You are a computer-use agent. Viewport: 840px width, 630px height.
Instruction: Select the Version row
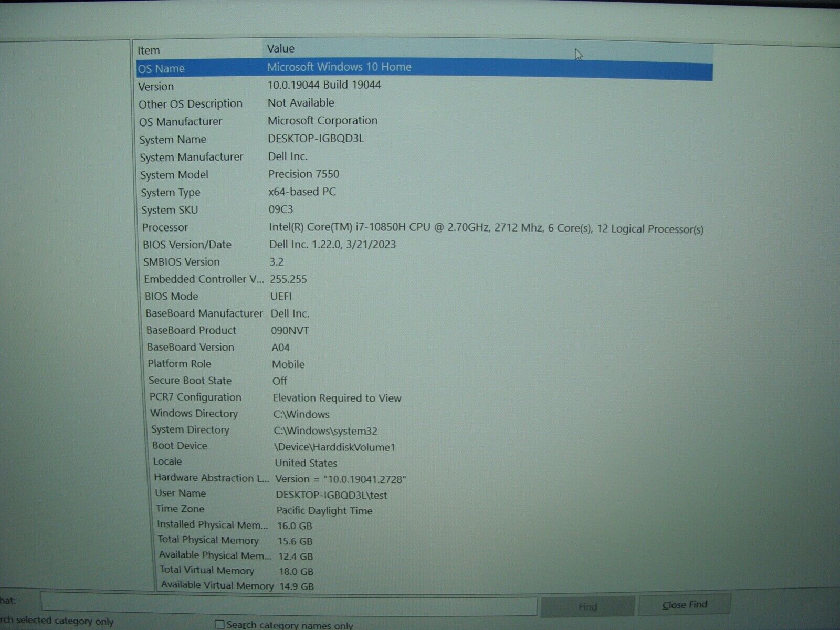[x=424, y=86]
